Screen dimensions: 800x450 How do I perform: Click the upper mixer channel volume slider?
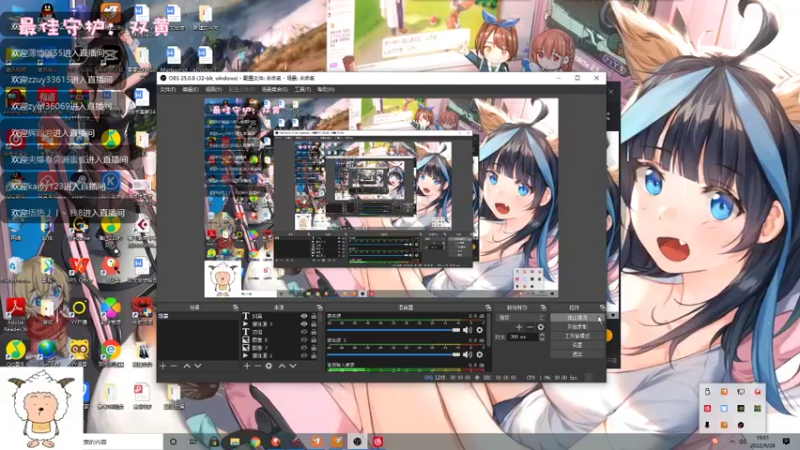(x=393, y=330)
